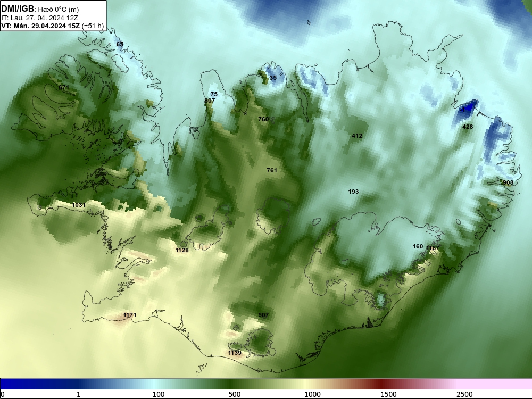Click the VT: Mán. 29.04.2024 15Z valid time
Viewport: 532px width, 399px height.
pyautogui.click(x=40, y=26)
